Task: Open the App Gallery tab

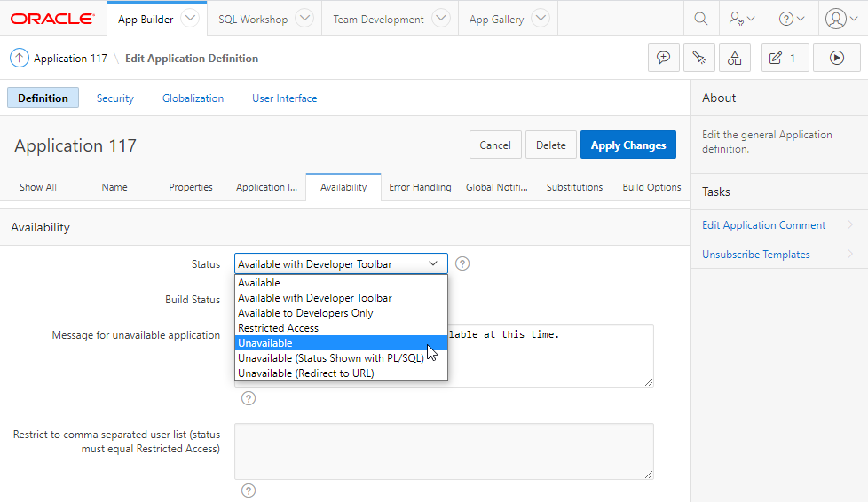Action: [x=496, y=20]
